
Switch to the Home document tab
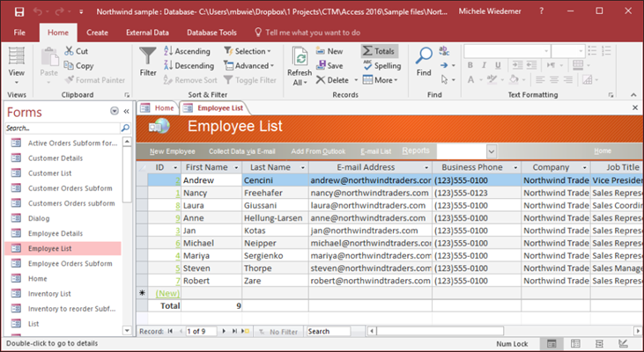pyautogui.click(x=158, y=108)
